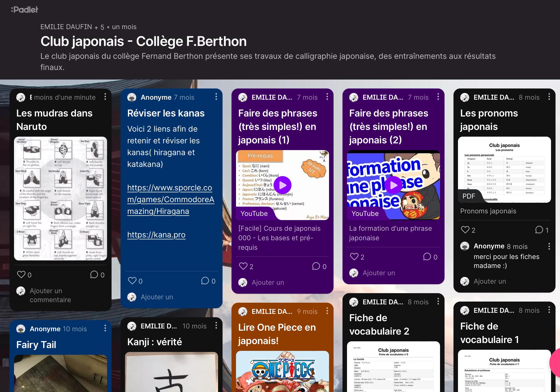Open the kana.pro link
The height and width of the screenshot is (392, 560).
point(156,235)
